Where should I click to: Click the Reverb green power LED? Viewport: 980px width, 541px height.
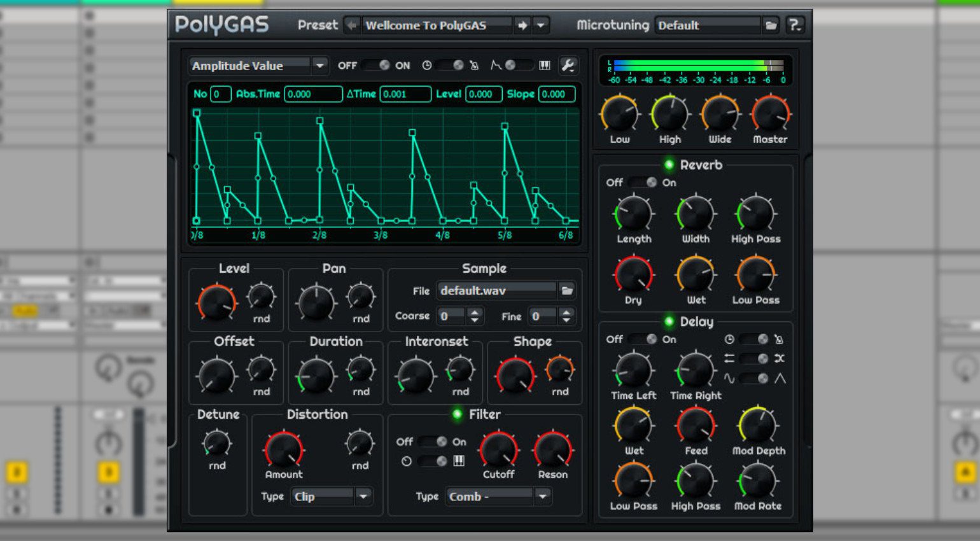pyautogui.click(x=669, y=165)
